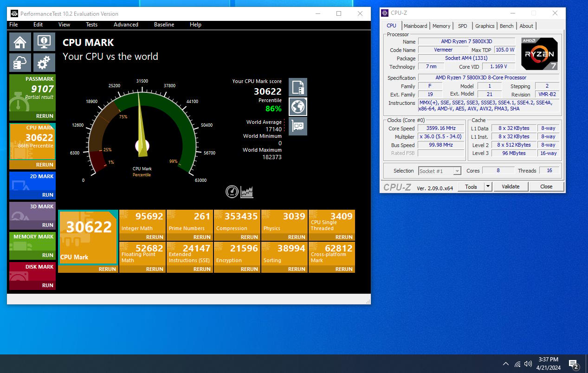Viewport: 588px width, 373px height.
Task: Open the system information monitor icon
Action: point(44,42)
